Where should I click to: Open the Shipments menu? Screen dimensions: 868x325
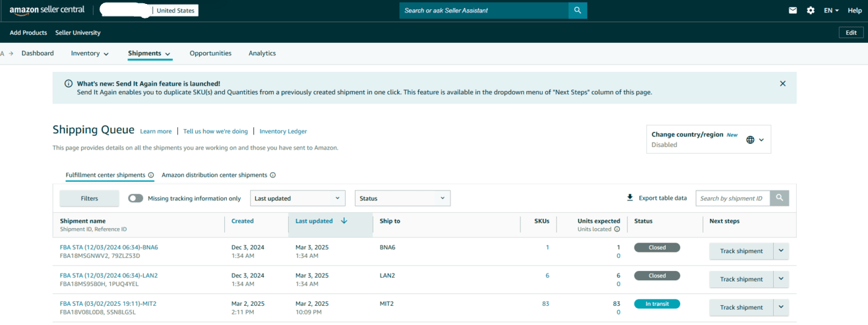pos(149,53)
